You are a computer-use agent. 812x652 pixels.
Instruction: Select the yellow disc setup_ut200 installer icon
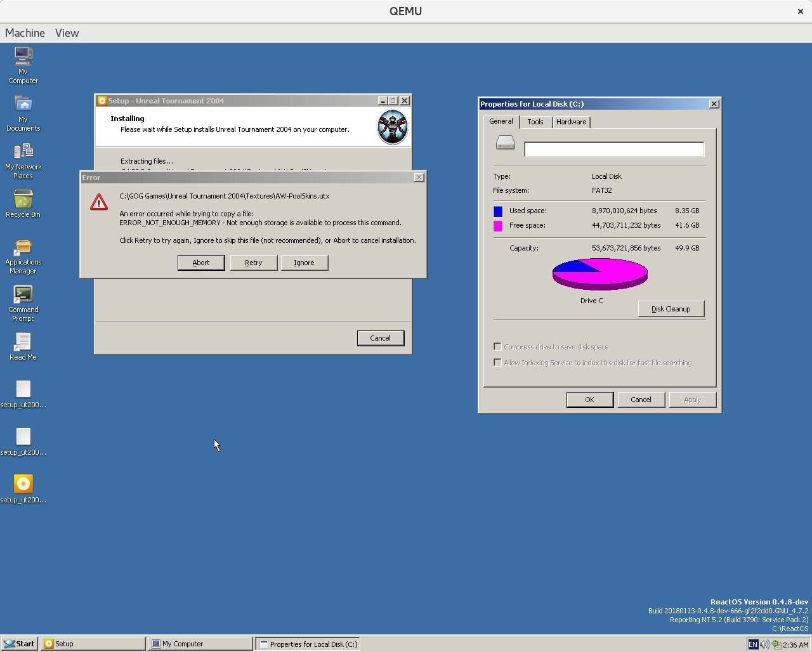coord(23,488)
